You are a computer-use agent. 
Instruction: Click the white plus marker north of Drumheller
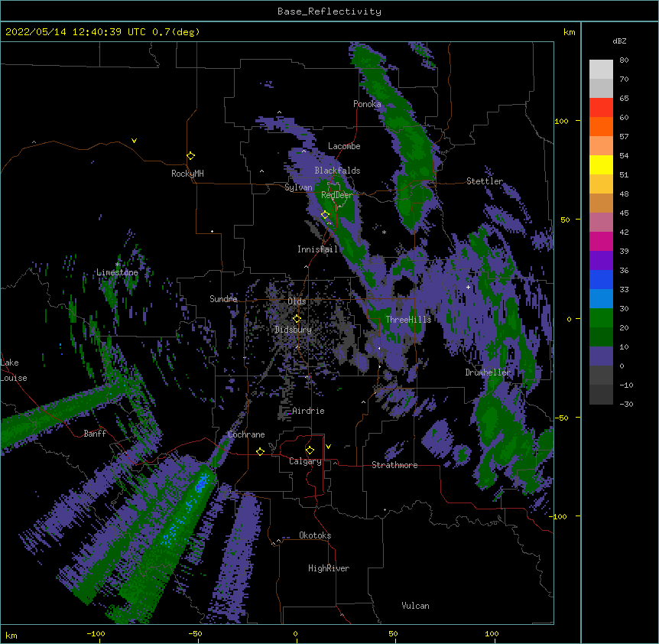point(468,287)
